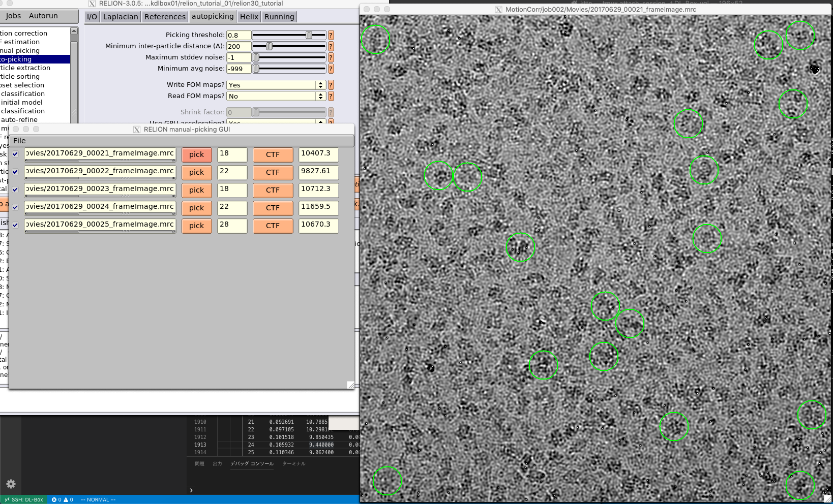Screen dimensions: 833x504
Task: Open help for Picking threshold
Action: click(331, 35)
